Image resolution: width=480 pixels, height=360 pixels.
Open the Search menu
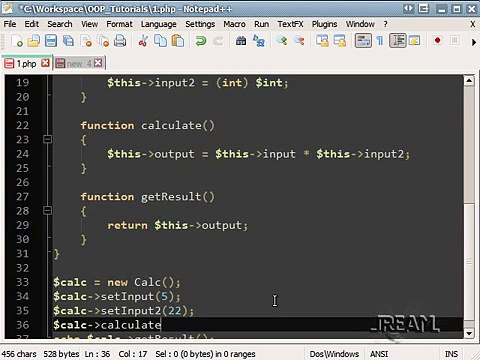[x=60, y=24]
